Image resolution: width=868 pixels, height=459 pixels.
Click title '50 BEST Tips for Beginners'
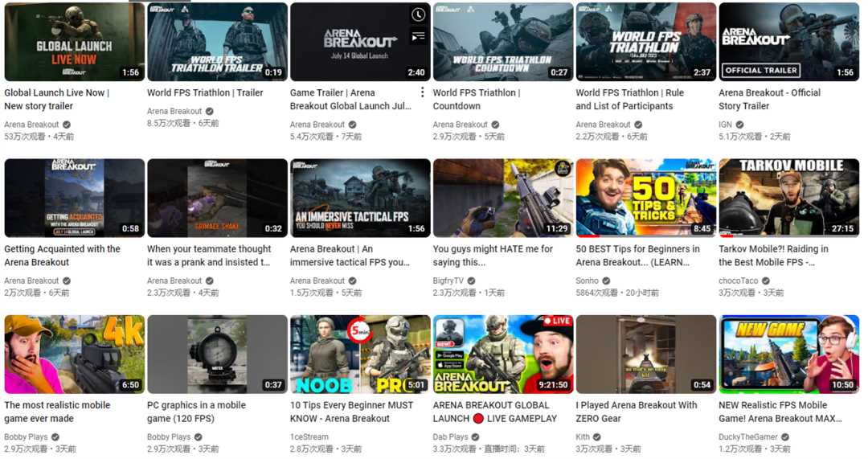637,256
